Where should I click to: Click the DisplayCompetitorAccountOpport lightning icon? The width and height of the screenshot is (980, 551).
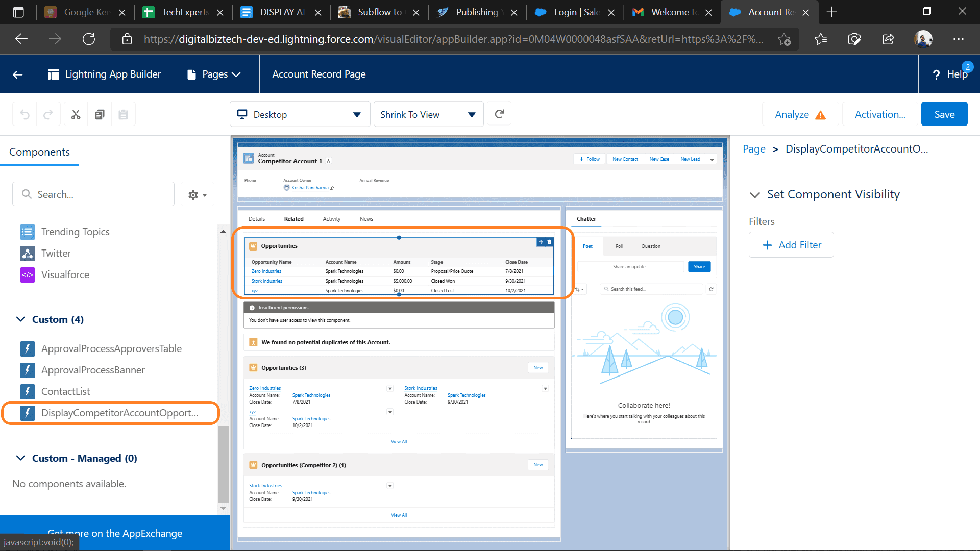28,413
